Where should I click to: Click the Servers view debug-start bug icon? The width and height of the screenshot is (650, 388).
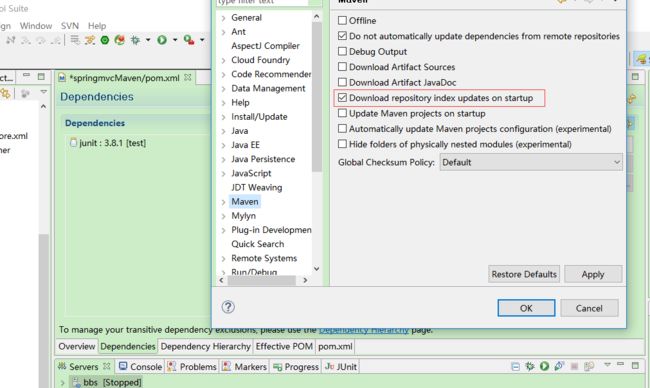click(530, 366)
